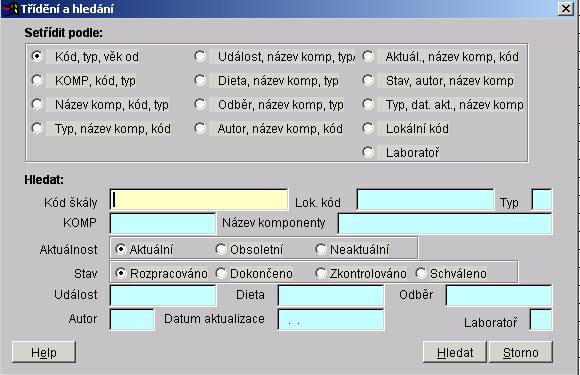The height and width of the screenshot is (375, 580).
Task: Cancel with the Storno button
Action: click(521, 352)
